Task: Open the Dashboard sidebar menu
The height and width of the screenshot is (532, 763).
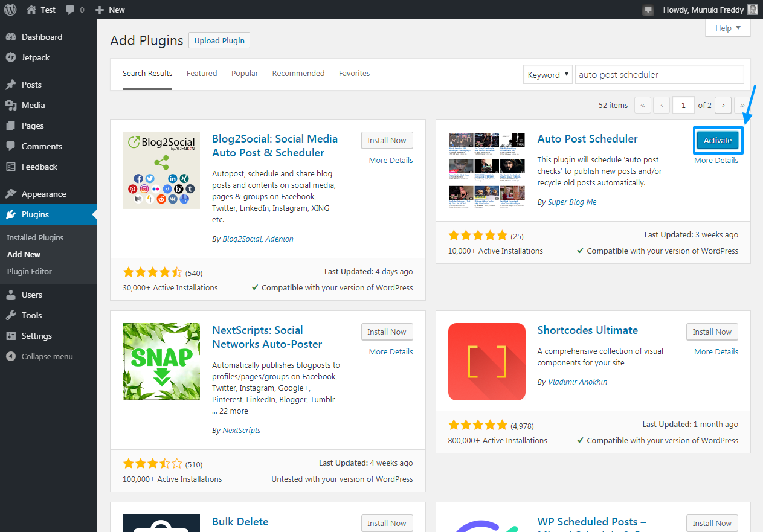Action: (x=48, y=37)
